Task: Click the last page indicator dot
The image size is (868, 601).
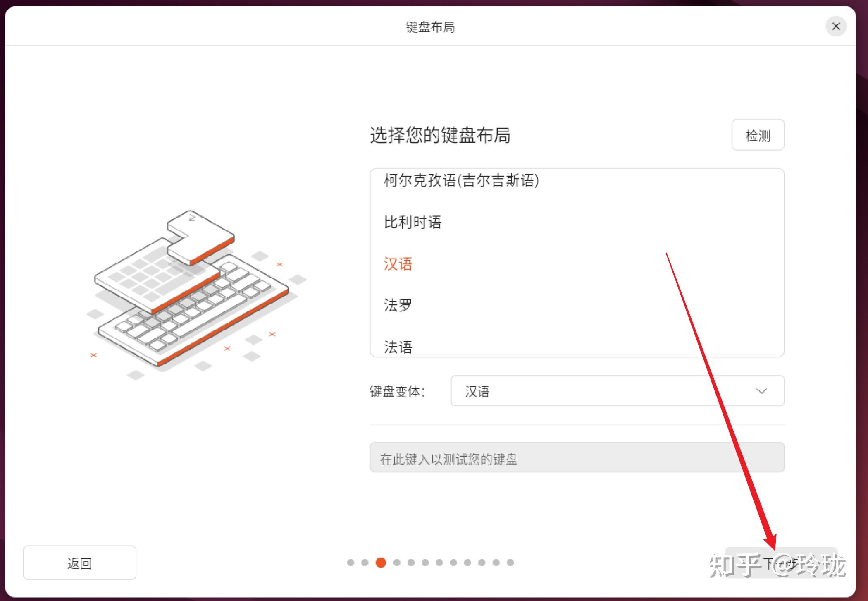Action: pos(510,563)
